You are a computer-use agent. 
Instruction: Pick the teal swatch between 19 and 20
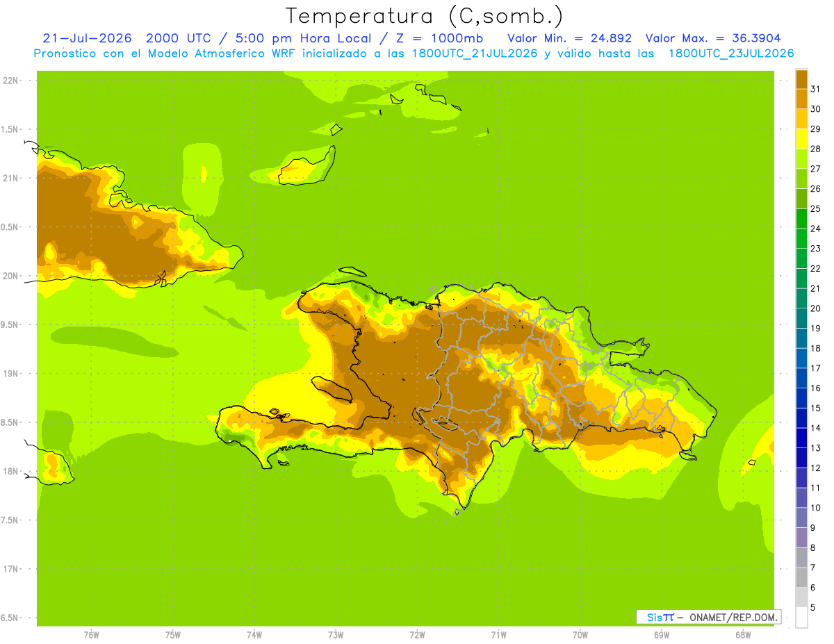click(x=801, y=318)
